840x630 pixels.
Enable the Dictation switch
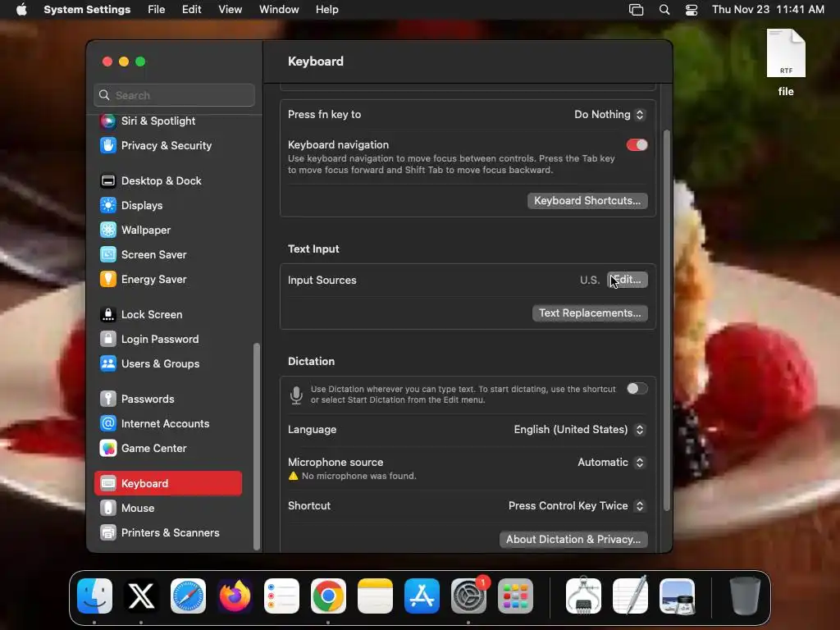(x=637, y=389)
